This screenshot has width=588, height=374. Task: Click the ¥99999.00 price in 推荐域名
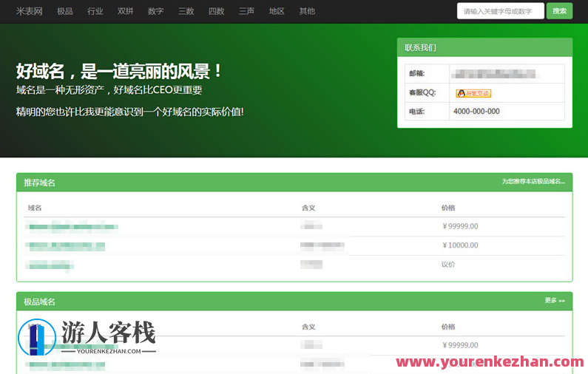click(x=460, y=226)
